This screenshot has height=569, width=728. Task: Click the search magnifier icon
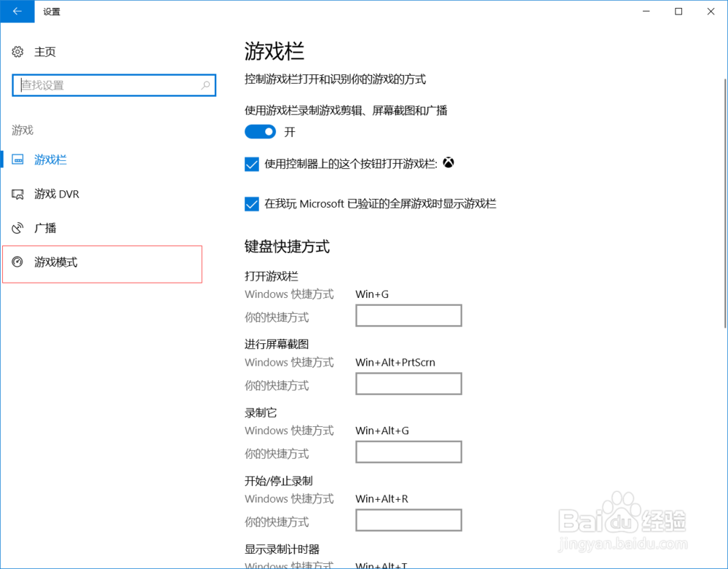click(x=205, y=85)
